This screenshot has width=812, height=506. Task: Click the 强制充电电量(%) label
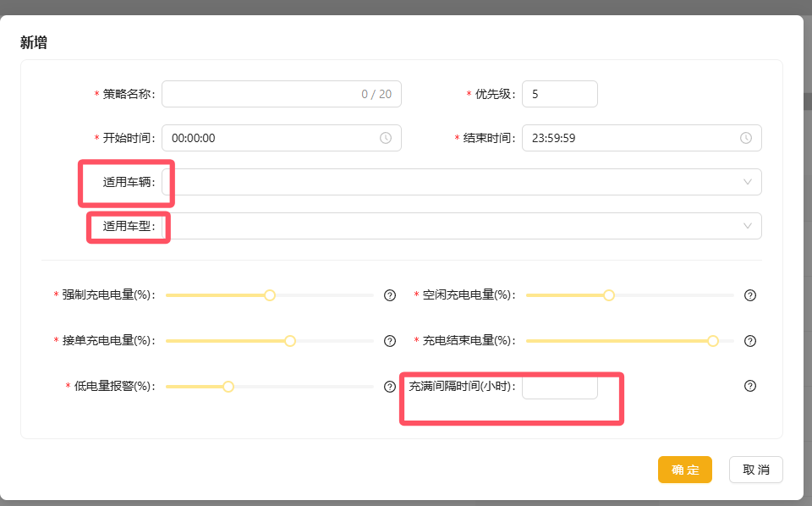point(107,294)
